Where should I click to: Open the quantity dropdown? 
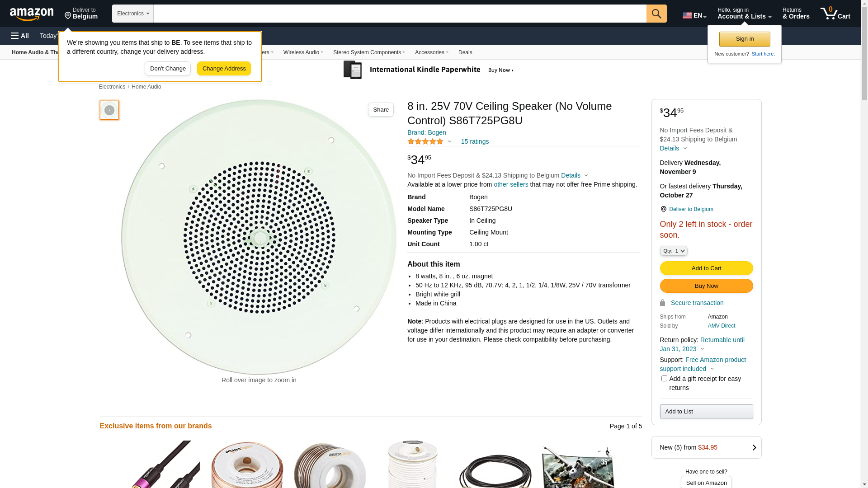pos(674,251)
